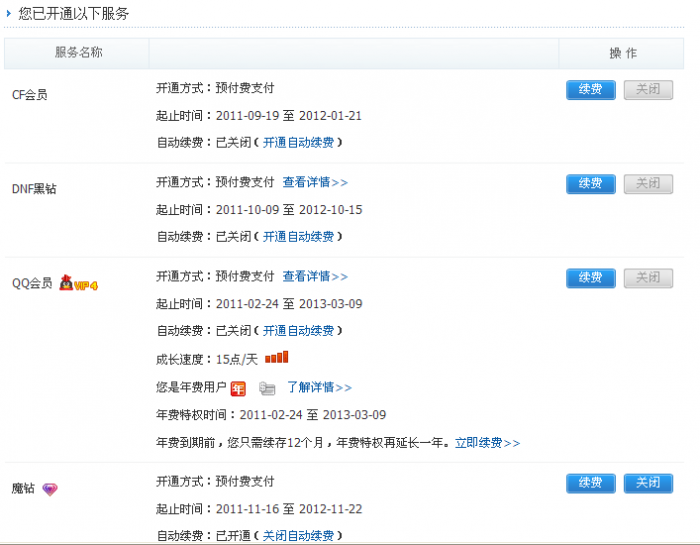
Task: Click 魔钻 date 2011-11-16 至 2012-11-22
Action: coord(289,509)
